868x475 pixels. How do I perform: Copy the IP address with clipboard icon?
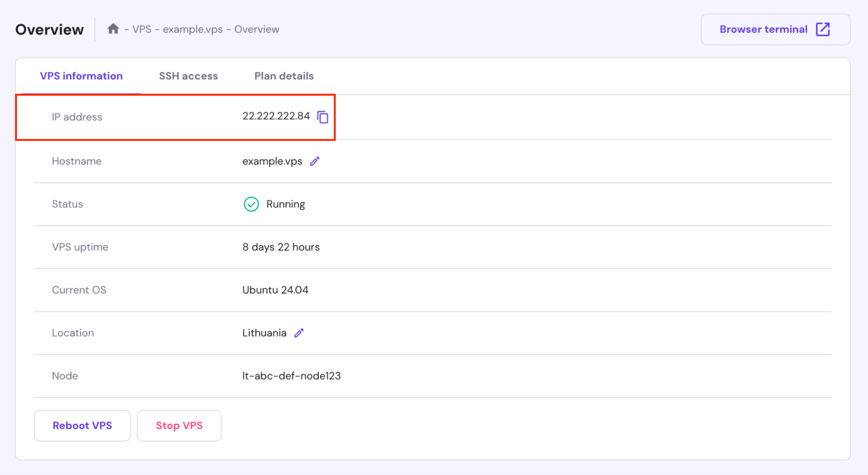(323, 117)
